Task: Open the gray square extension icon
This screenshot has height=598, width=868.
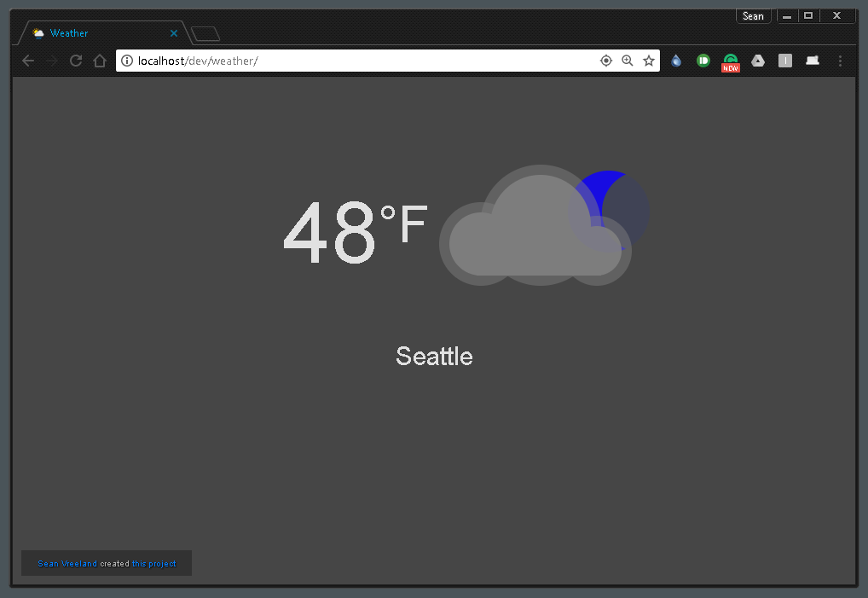Action: click(x=785, y=61)
